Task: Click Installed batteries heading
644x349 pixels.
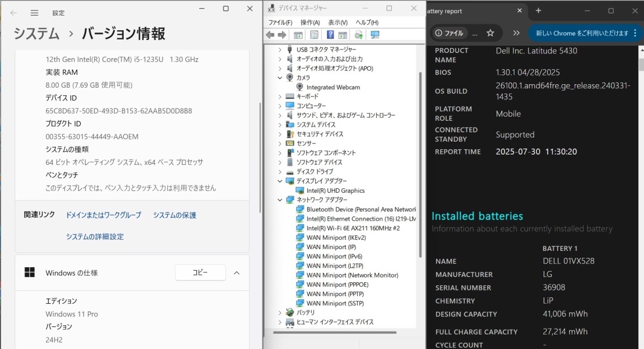Action: point(477,216)
